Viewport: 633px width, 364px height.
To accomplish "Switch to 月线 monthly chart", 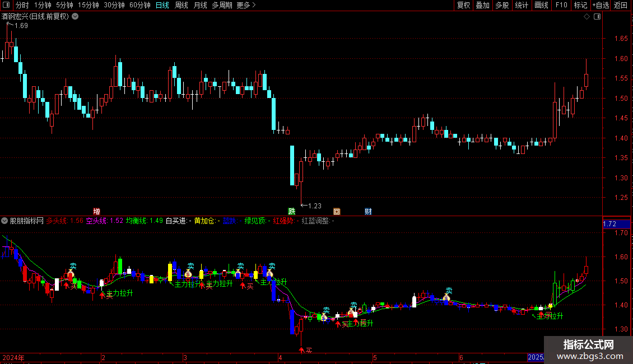I will pos(200,5).
